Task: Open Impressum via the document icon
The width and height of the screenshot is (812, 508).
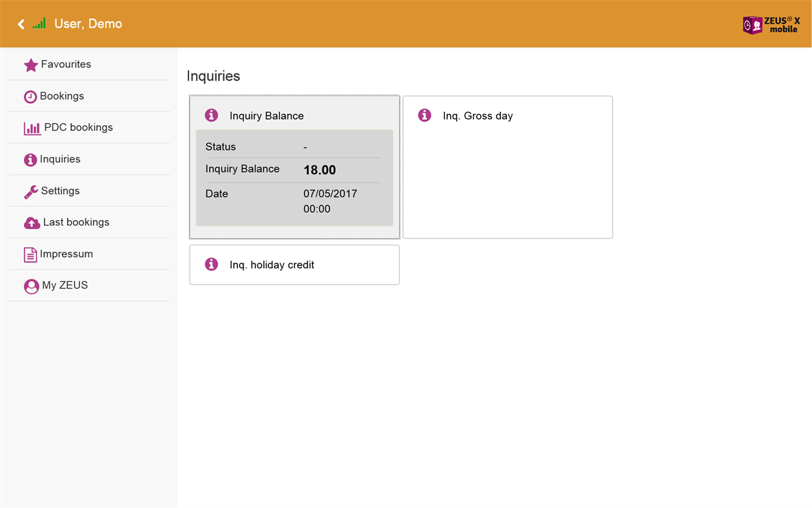Action: coord(30,254)
